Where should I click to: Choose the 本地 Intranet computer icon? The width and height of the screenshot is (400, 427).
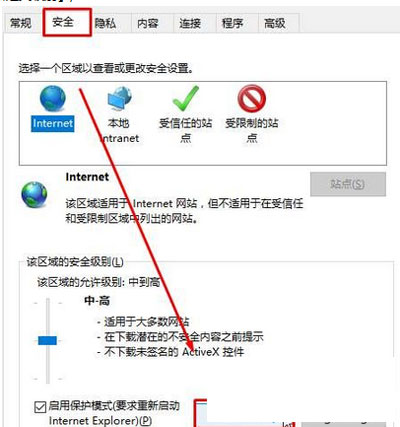tap(120, 99)
